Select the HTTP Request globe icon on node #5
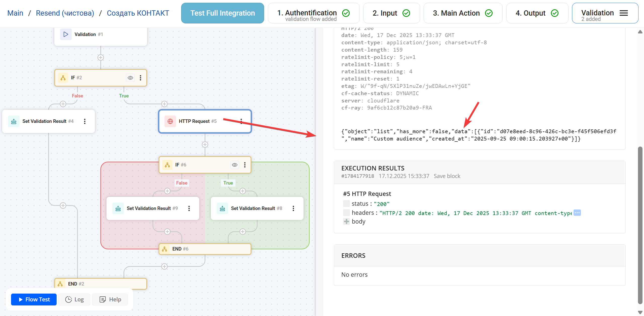The width and height of the screenshot is (644, 316). 171,121
